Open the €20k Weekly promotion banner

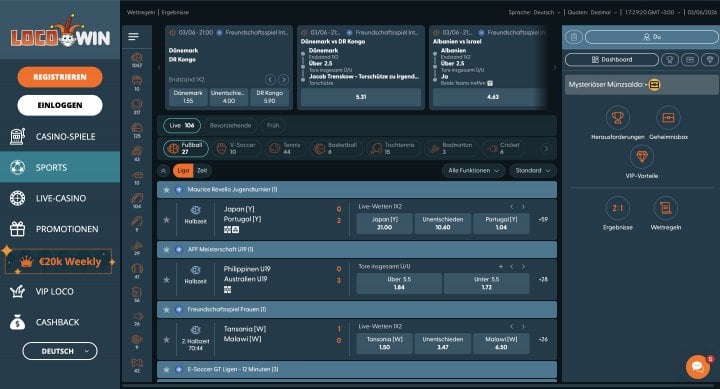pyautogui.click(x=59, y=262)
